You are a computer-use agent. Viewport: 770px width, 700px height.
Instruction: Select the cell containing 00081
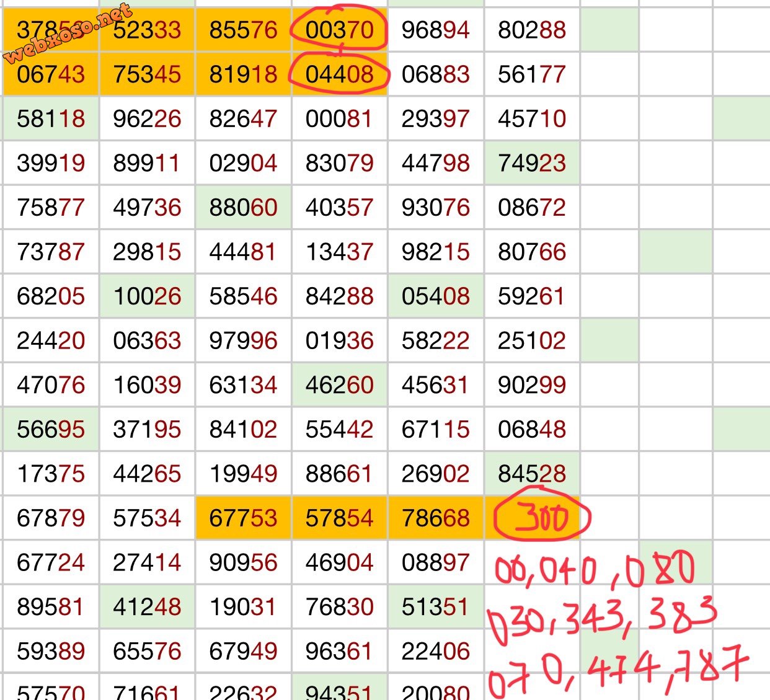tap(340, 118)
